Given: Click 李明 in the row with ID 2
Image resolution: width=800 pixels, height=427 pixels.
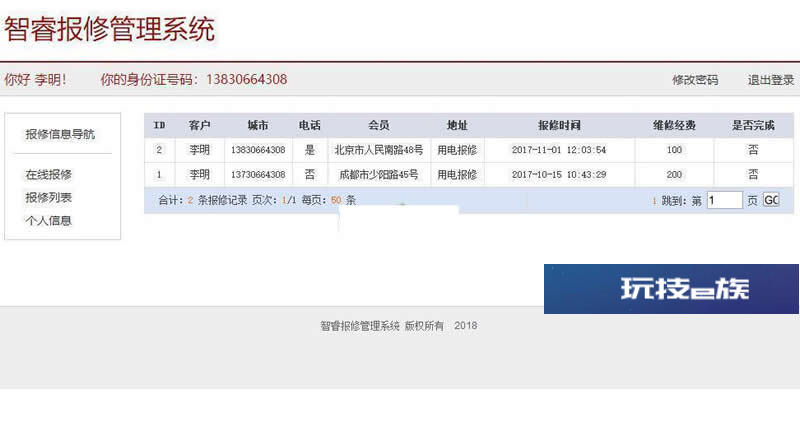Looking at the screenshot, I should (x=199, y=150).
